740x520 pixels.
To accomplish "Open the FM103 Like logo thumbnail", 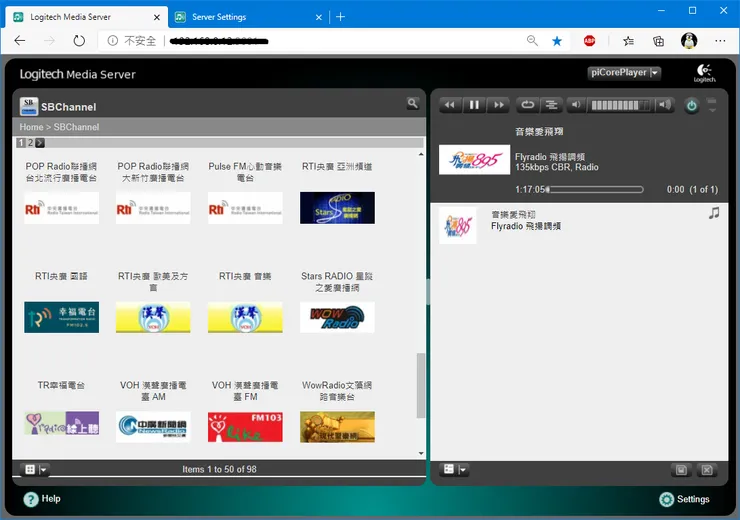I will 245,427.
